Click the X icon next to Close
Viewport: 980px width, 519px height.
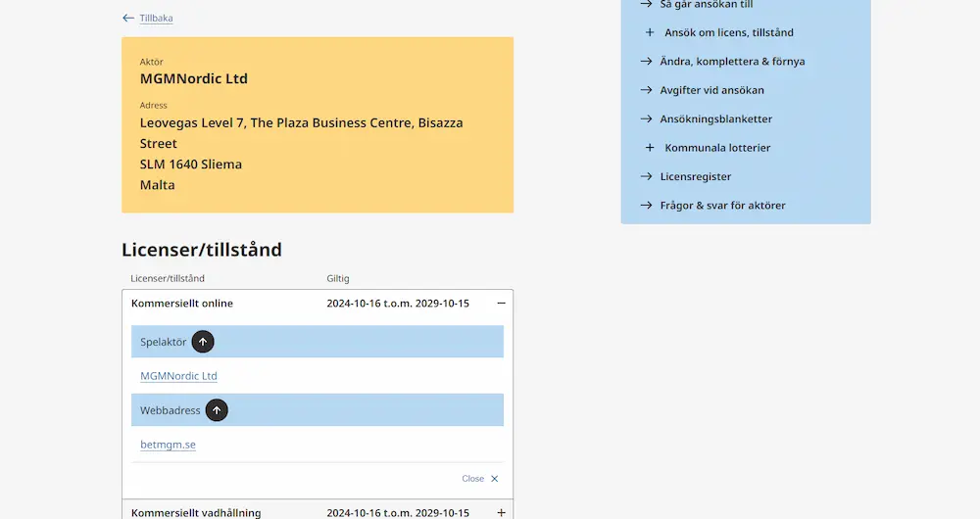pyautogui.click(x=494, y=479)
